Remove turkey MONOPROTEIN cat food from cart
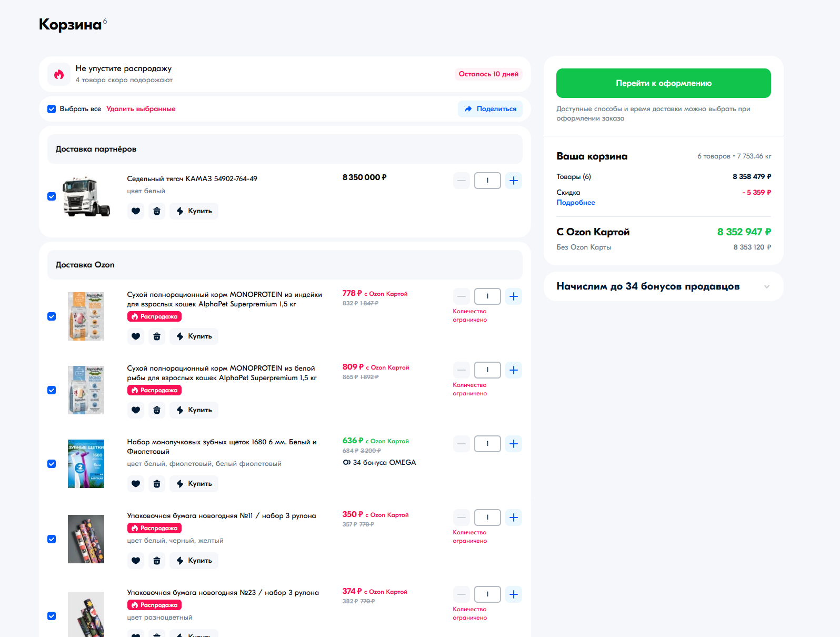This screenshot has width=840, height=637. [x=157, y=336]
